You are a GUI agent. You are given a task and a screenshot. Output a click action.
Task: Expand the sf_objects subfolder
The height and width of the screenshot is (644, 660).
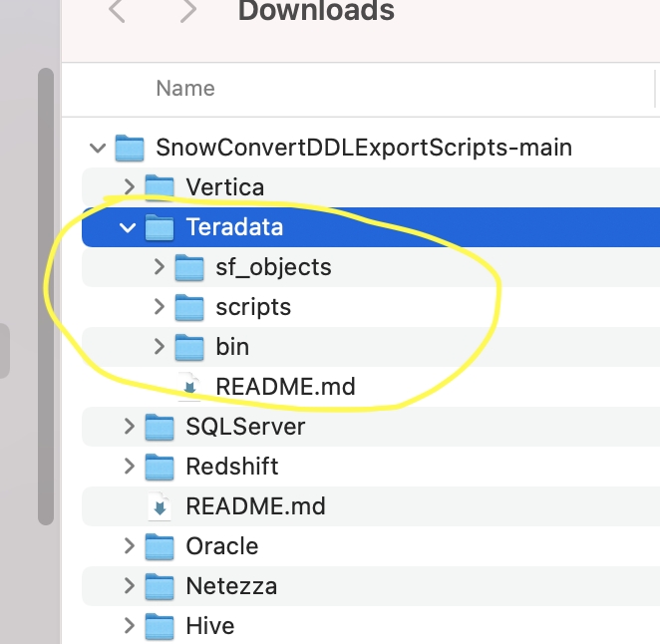click(x=159, y=267)
